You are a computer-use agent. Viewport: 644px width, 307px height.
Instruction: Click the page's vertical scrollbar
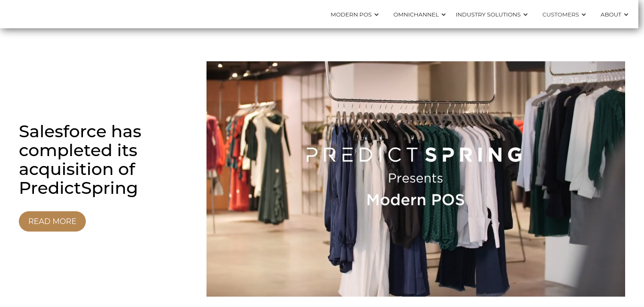(x=641, y=153)
